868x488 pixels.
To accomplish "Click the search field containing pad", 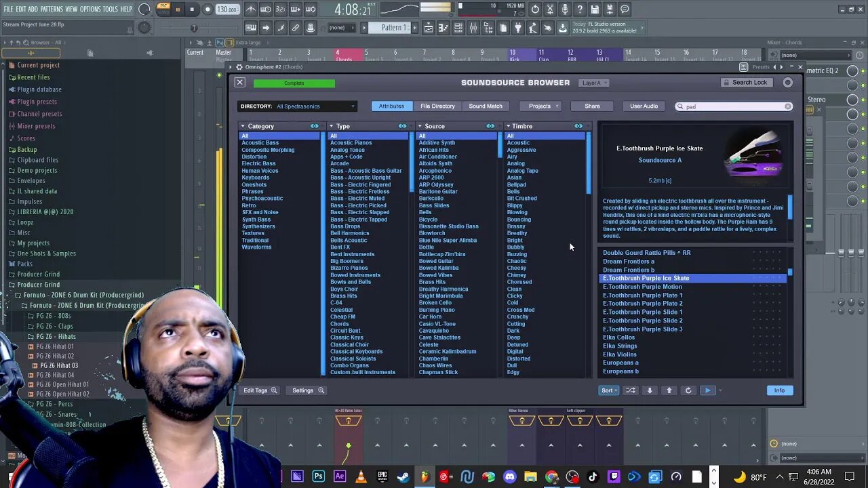I will (733, 106).
